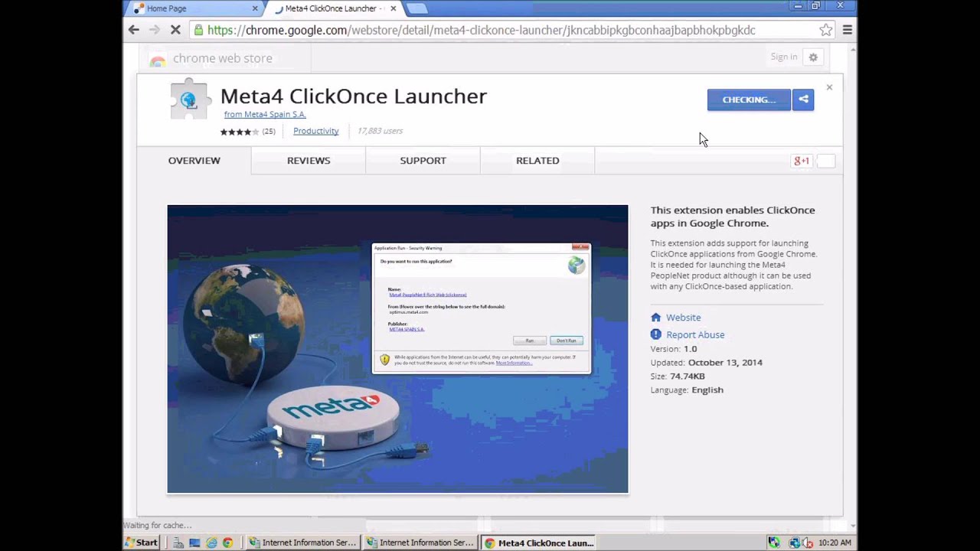The width and height of the screenshot is (980, 551).
Task: Select the OVERVIEW tab
Action: click(194, 161)
